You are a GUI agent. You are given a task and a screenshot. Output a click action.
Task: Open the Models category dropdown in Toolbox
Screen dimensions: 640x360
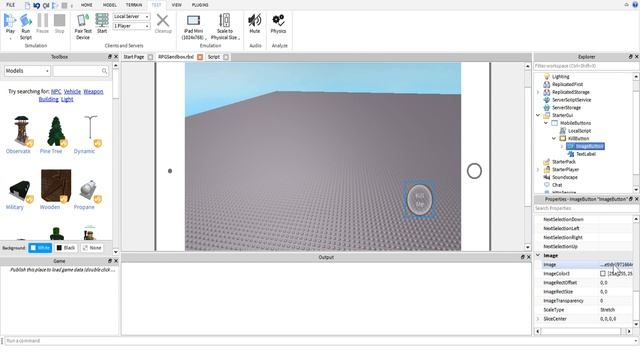pos(27,71)
